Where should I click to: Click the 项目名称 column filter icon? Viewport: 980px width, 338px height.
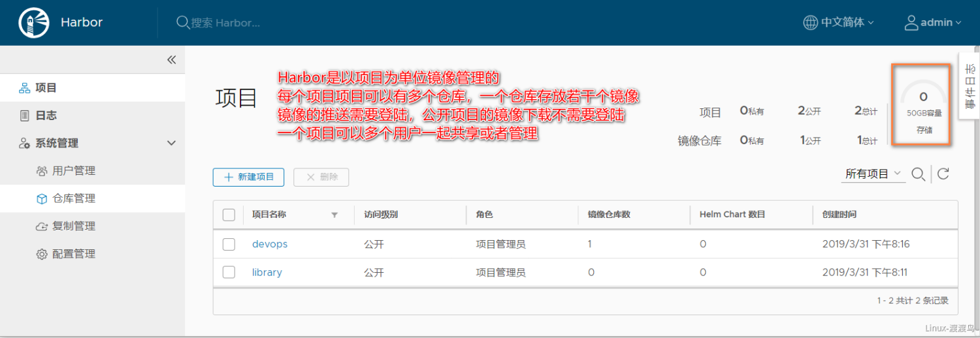click(335, 215)
